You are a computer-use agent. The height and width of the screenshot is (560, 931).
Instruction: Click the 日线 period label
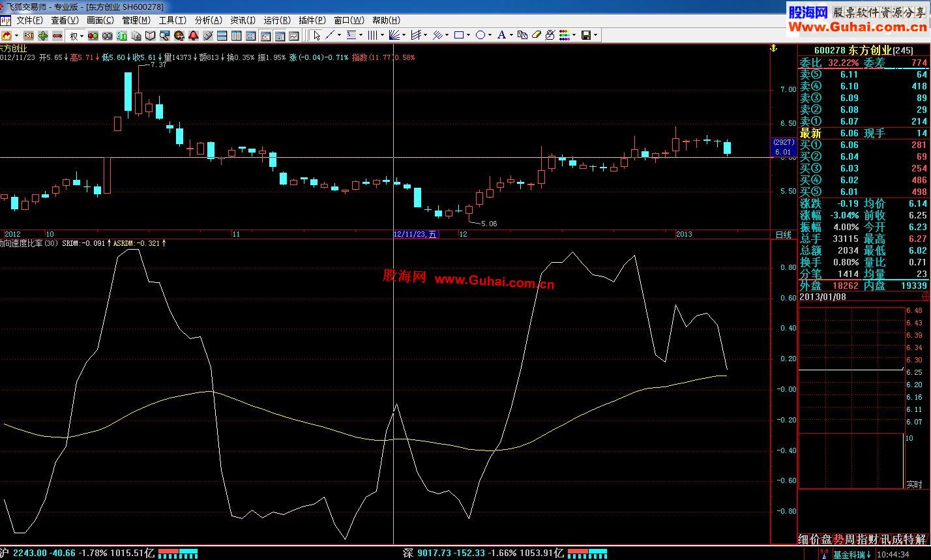click(783, 234)
